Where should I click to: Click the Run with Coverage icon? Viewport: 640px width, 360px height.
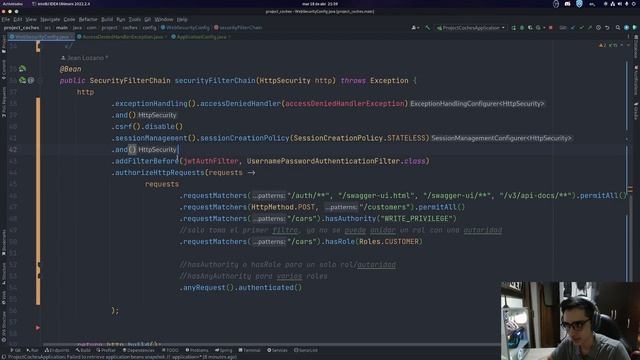click(x=530, y=28)
